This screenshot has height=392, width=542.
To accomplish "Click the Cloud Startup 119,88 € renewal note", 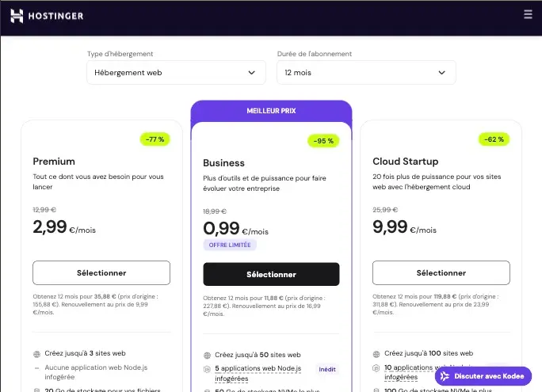I will [x=436, y=304].
